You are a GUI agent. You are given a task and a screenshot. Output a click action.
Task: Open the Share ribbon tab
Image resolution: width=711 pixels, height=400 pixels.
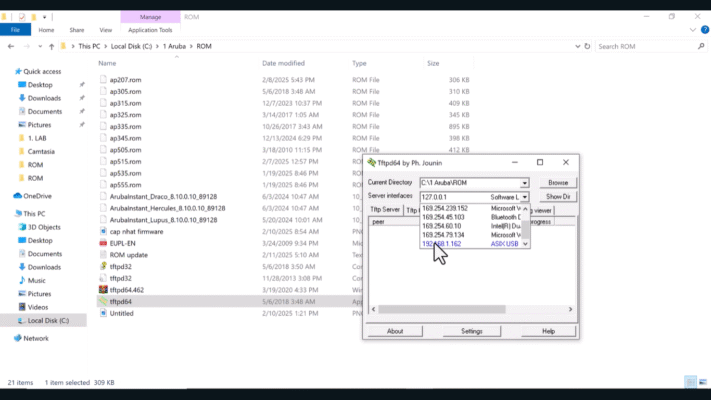click(x=77, y=30)
